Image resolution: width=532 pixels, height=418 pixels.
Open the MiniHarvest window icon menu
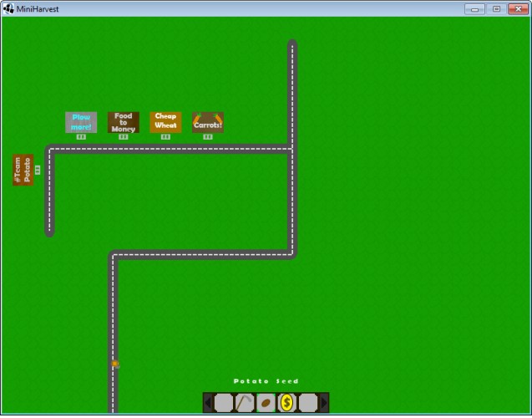(8, 8)
